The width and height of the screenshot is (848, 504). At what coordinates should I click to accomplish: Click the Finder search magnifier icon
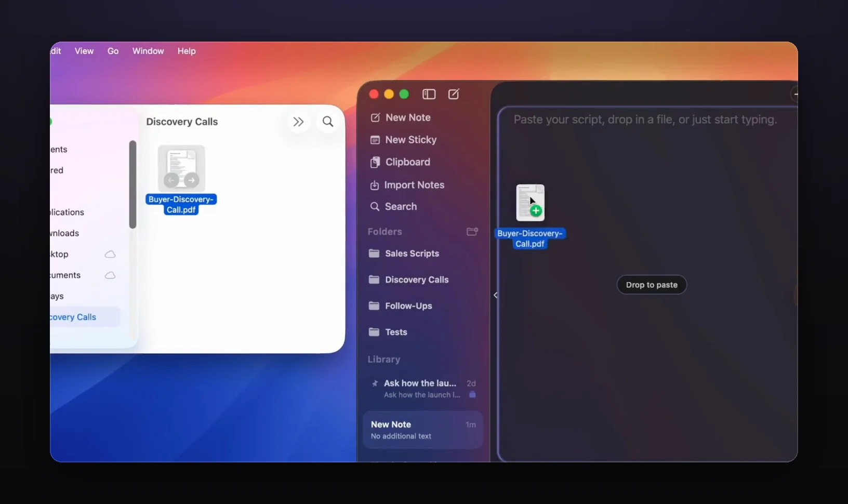328,122
